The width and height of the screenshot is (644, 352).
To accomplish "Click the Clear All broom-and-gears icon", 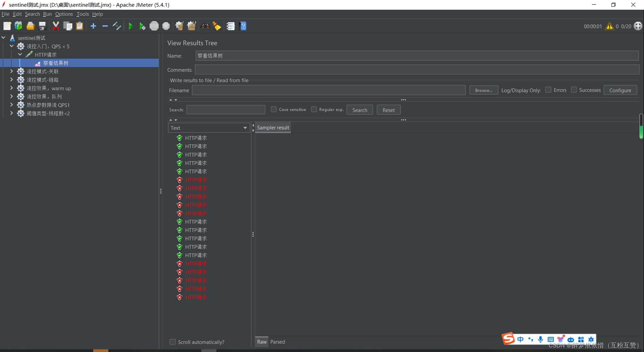I will click(191, 26).
